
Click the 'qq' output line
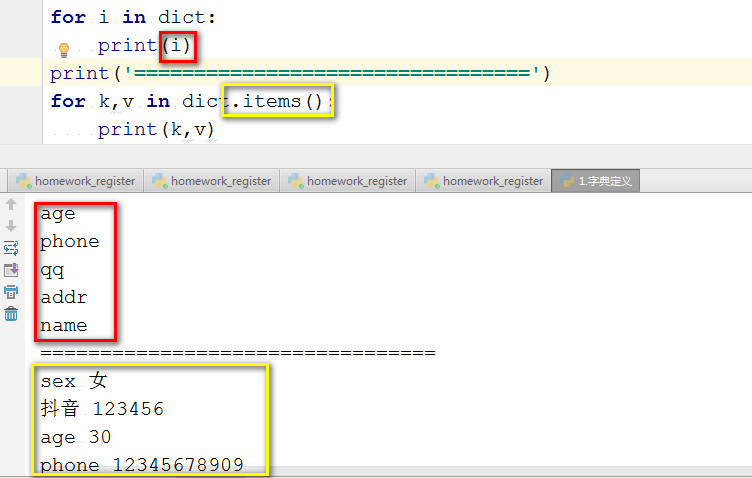pos(52,270)
